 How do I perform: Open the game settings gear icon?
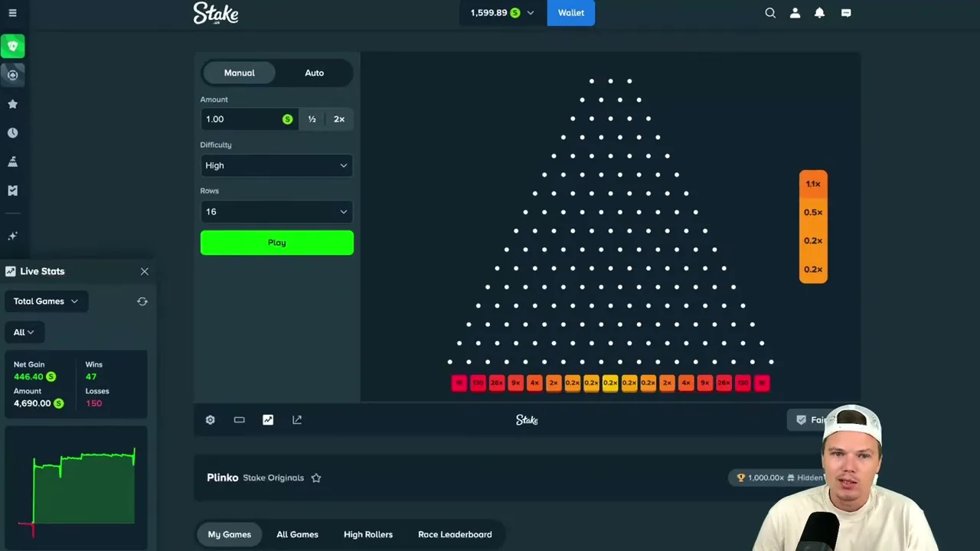pos(210,420)
